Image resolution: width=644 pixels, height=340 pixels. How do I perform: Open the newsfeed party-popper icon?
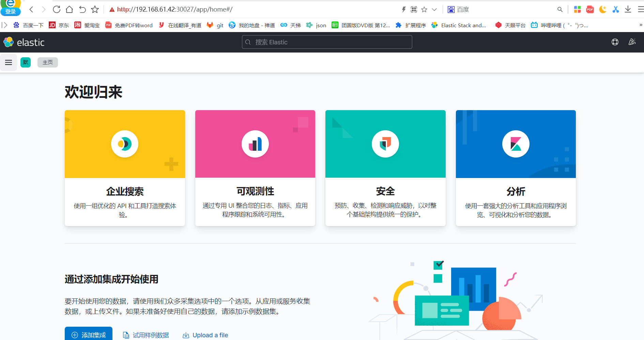[632, 42]
